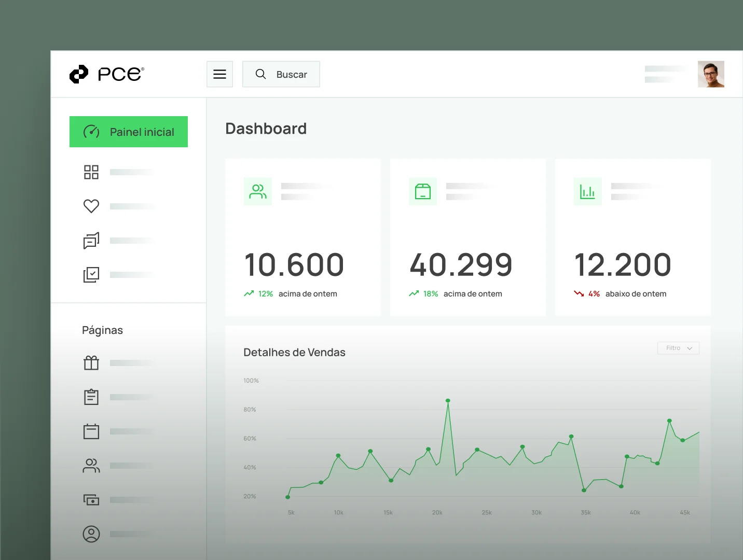
Task: Click the Buscar search field
Action: click(281, 74)
